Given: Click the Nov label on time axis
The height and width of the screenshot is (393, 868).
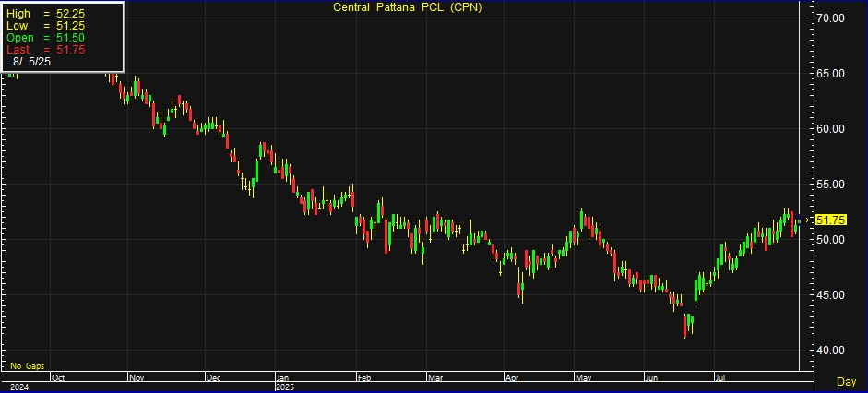Looking at the screenshot, I should pyautogui.click(x=136, y=378).
